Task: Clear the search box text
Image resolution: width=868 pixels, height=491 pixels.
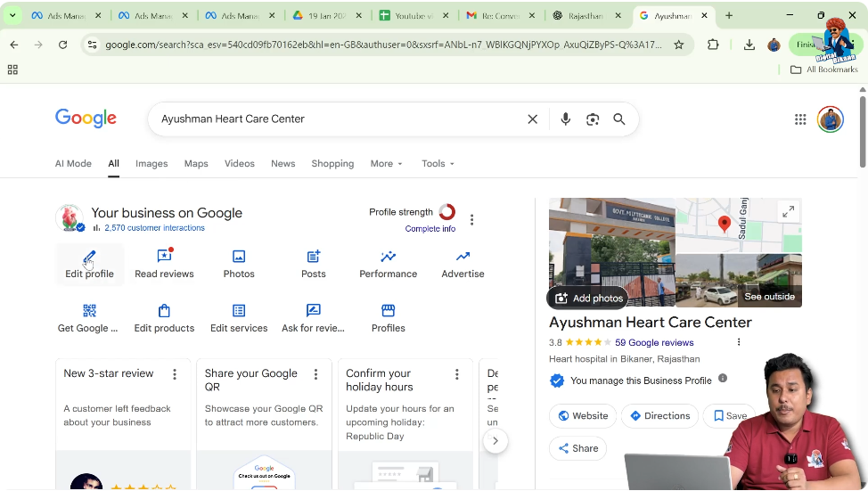Action: coord(533,119)
